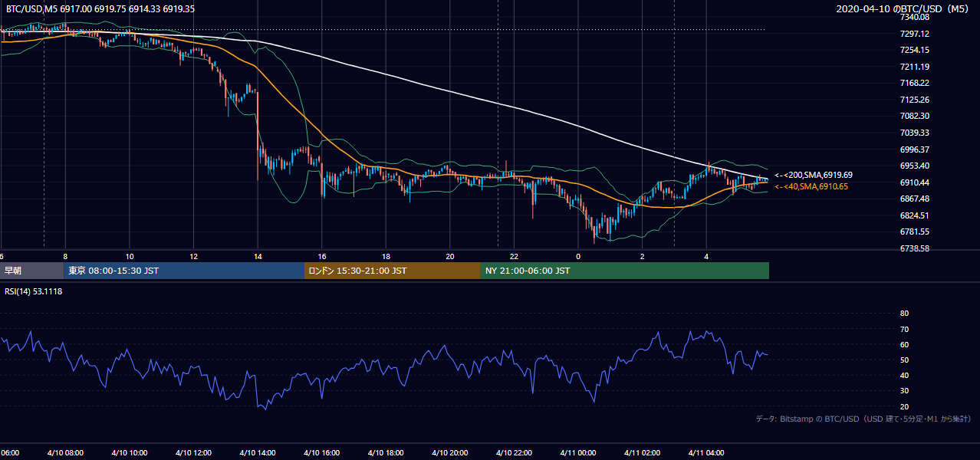The image size is (980, 460).
Task: Click hour tick '12' under price chart
Action: coord(194,256)
